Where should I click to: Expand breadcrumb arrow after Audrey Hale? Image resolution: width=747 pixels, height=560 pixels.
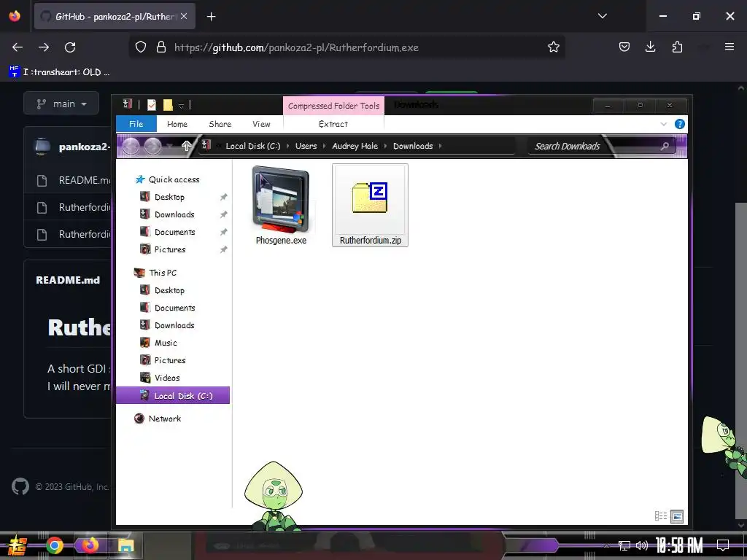tap(385, 146)
